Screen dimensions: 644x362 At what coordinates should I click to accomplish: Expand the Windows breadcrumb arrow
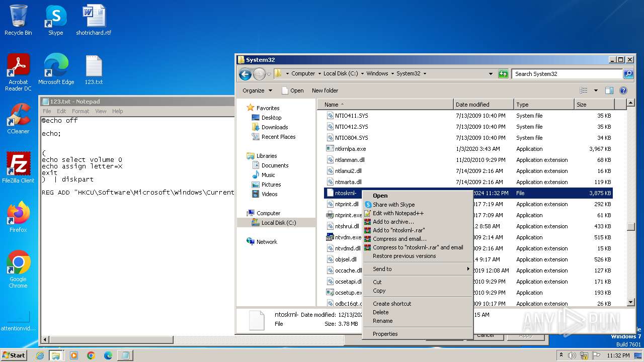coord(392,73)
